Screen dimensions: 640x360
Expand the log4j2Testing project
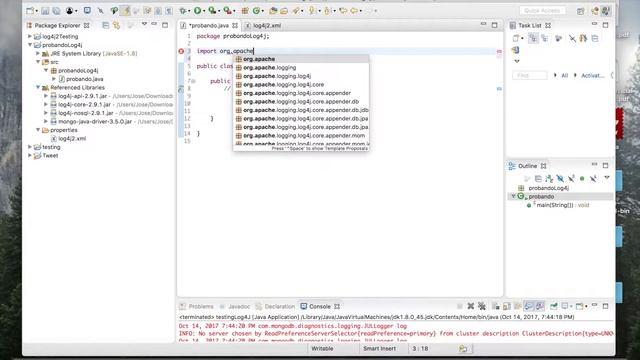30,36
